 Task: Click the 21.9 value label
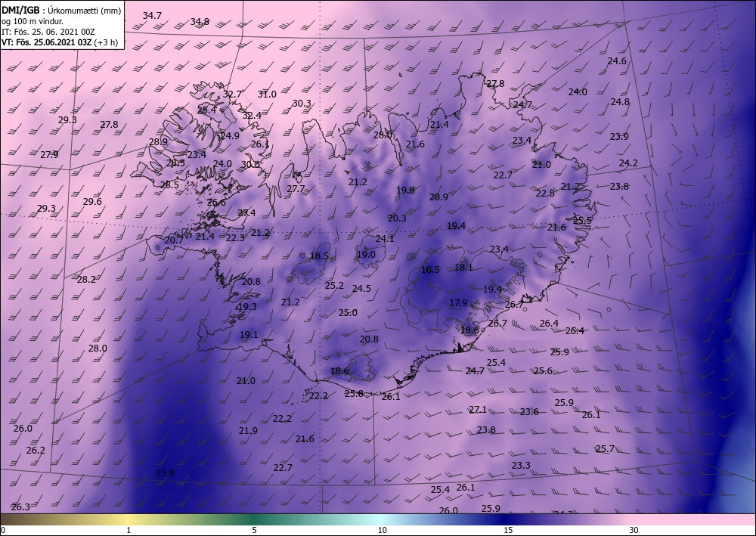pyautogui.click(x=248, y=430)
